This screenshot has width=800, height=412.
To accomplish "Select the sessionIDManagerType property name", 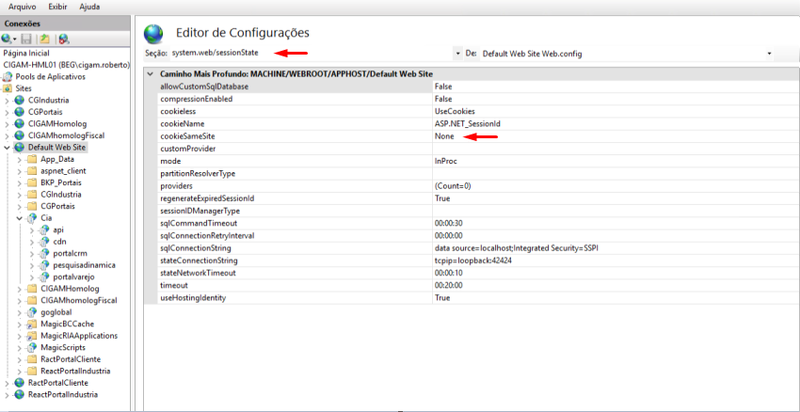I will coord(200,211).
